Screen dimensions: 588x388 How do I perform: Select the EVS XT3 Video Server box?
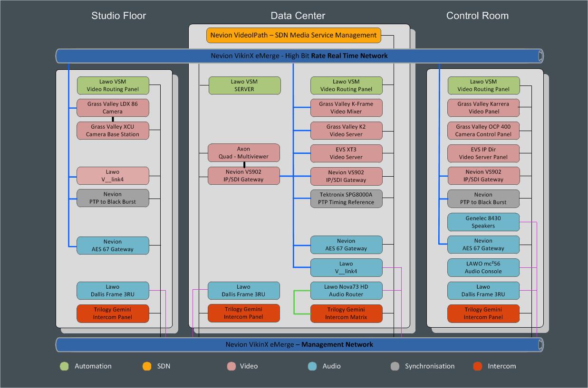coord(346,153)
